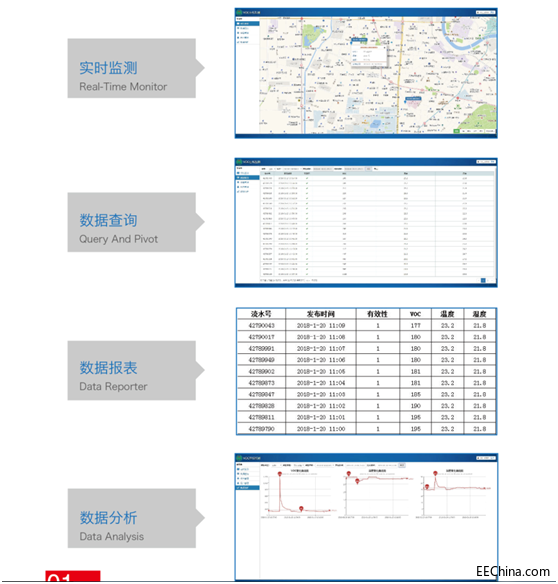Click the query button in the analysis filter bar

tap(402, 465)
